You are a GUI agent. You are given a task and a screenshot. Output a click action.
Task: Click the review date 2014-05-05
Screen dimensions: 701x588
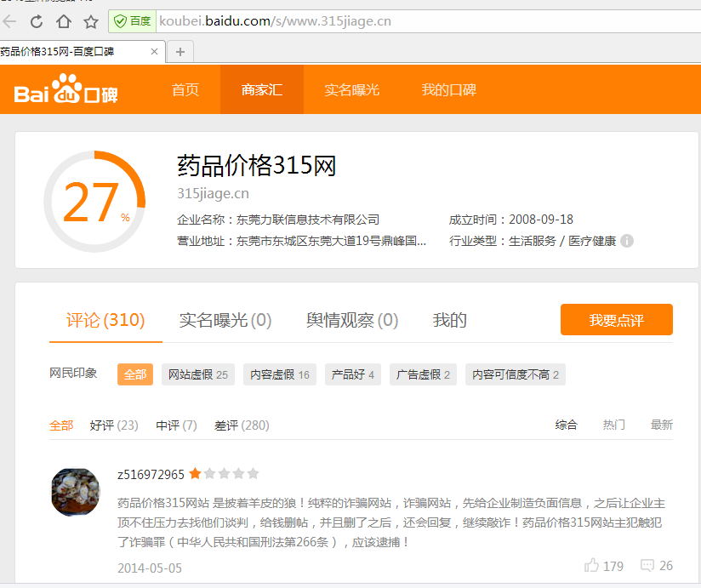(x=150, y=568)
